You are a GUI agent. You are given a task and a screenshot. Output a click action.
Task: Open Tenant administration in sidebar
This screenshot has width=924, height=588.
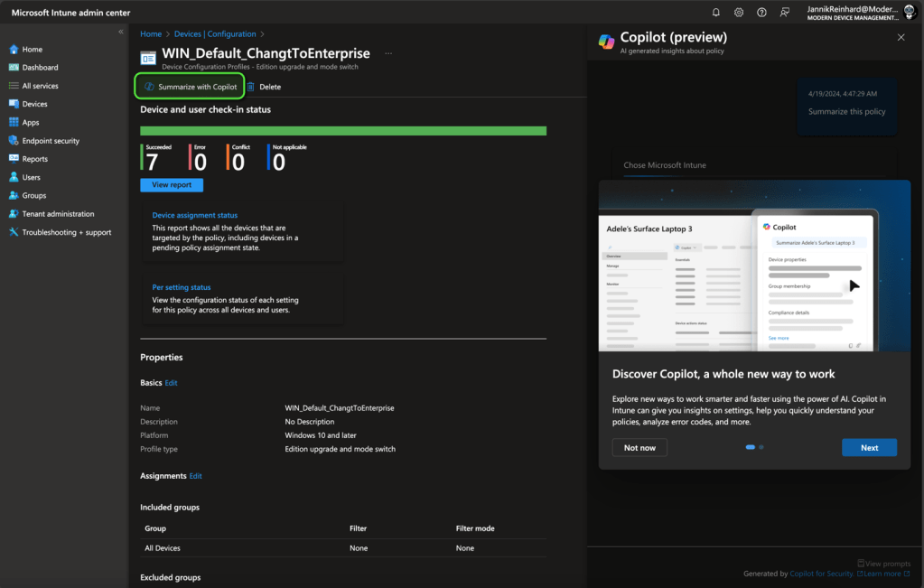[x=58, y=214]
